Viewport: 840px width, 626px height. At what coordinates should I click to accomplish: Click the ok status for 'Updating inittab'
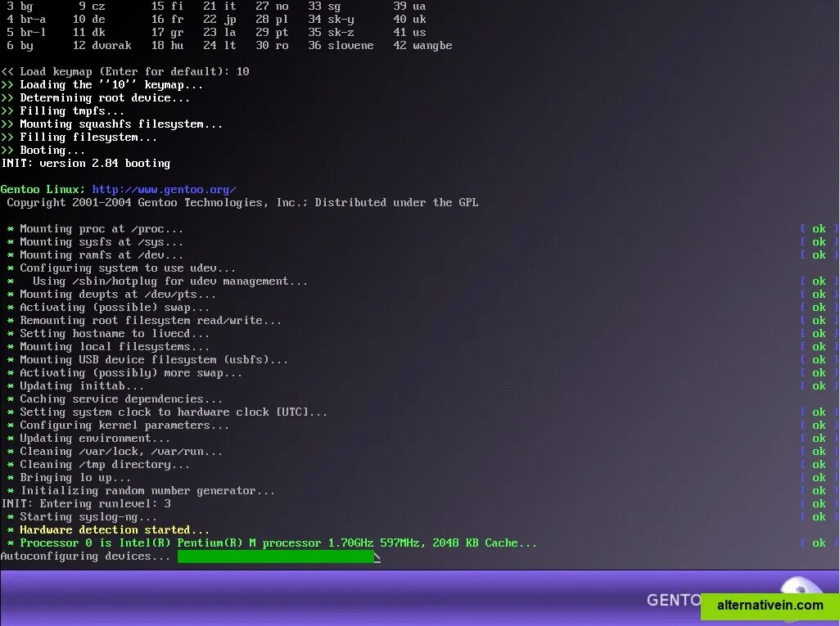point(819,386)
